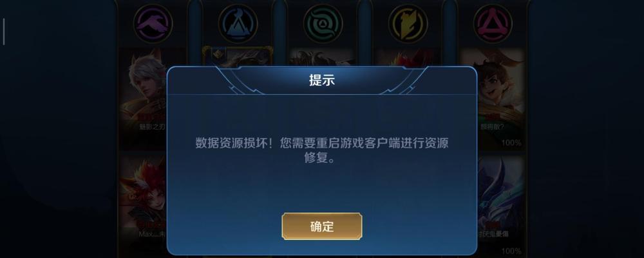Screen dimensions: 644x258
Task: Click 100% progress on bottom-right hero
Action: click(511, 251)
